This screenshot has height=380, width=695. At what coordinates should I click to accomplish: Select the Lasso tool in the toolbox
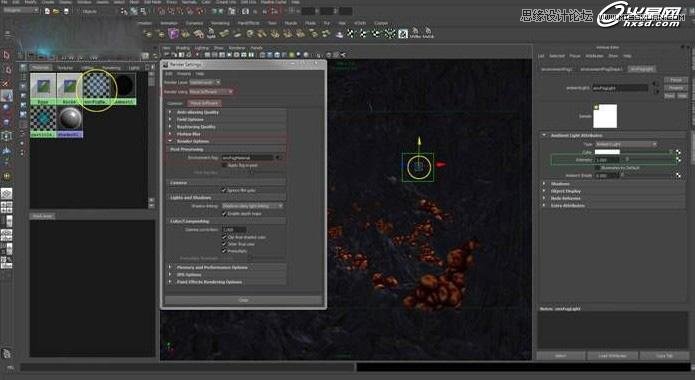(7, 69)
